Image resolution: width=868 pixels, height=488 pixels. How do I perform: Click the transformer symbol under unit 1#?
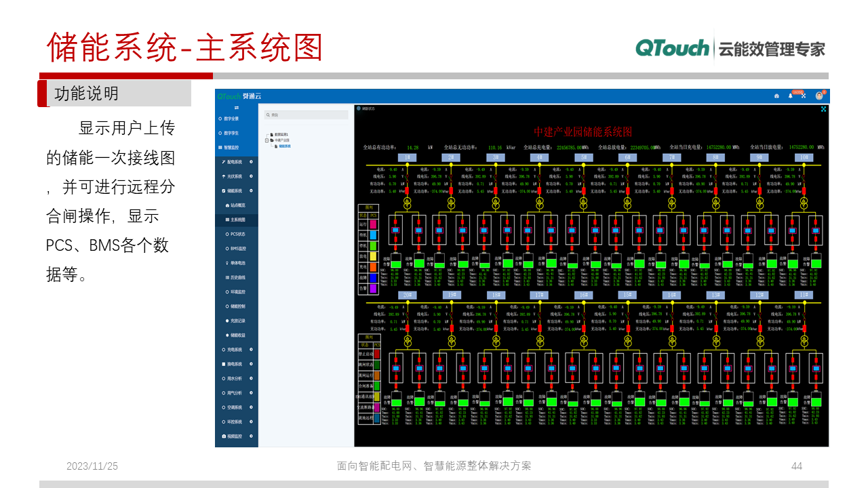click(407, 202)
